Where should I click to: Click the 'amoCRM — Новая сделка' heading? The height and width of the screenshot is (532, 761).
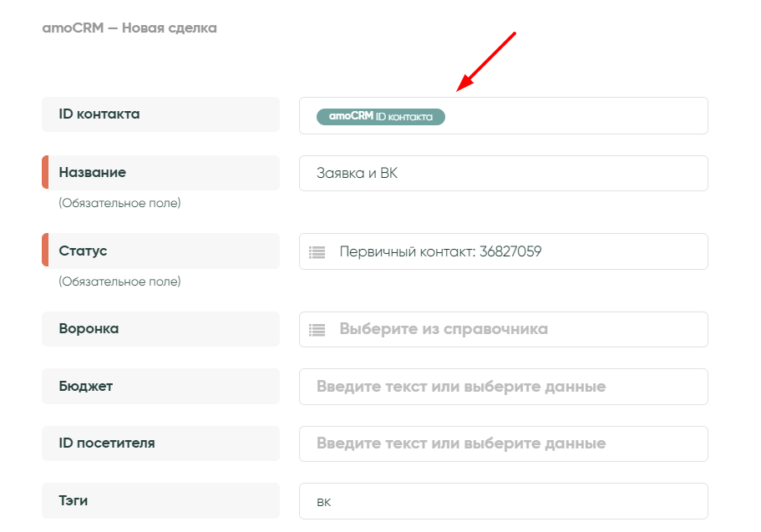point(129,28)
